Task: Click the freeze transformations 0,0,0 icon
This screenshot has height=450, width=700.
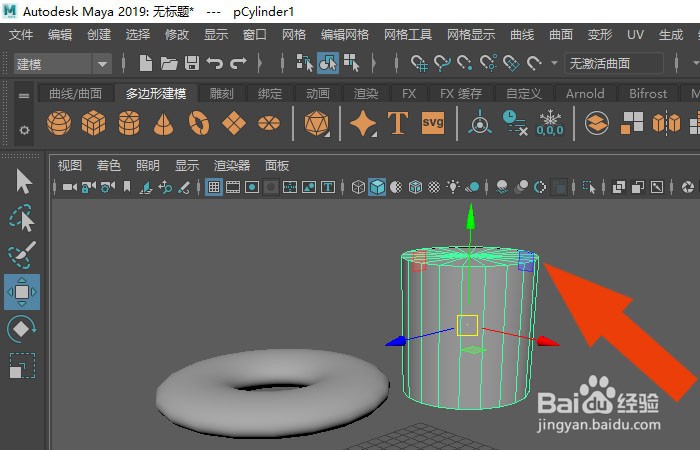Action: click(550, 124)
